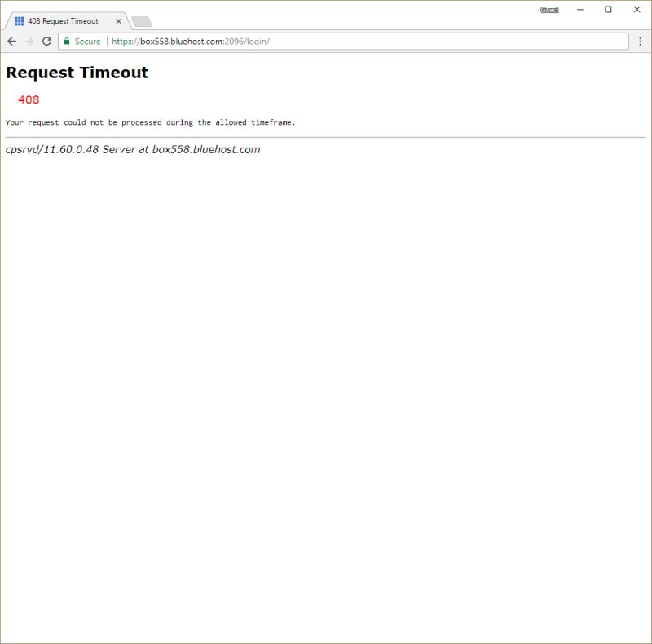This screenshot has height=644, width=652.
Task: Click the Request Timeout heading
Action: 77,73
